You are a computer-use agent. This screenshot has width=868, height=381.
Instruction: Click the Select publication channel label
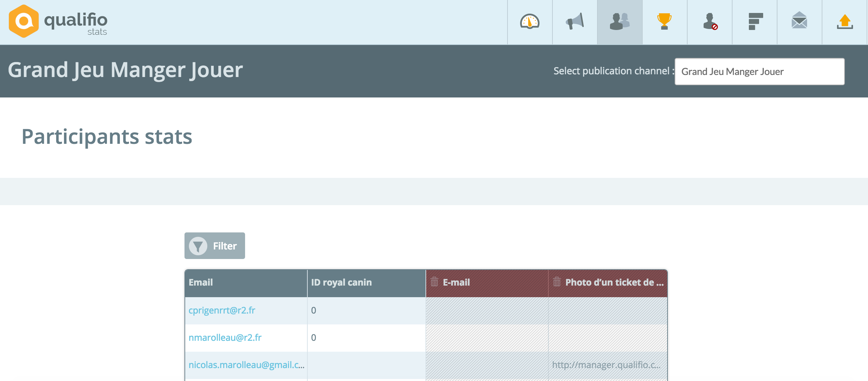click(x=613, y=71)
